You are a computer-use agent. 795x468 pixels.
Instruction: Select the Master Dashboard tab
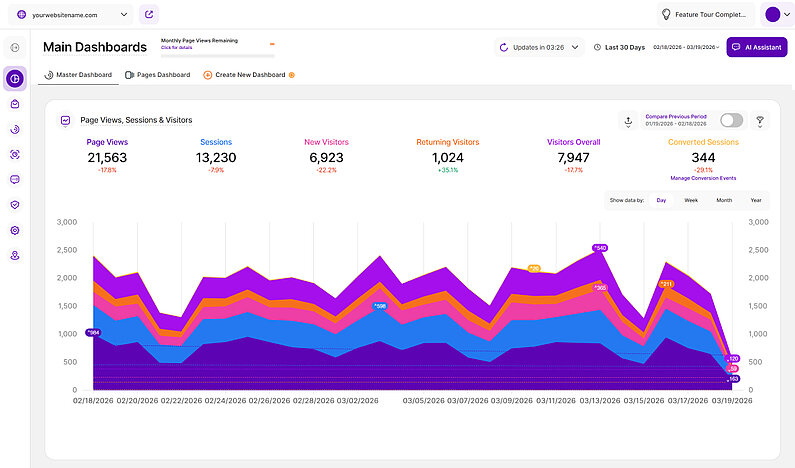[78, 75]
